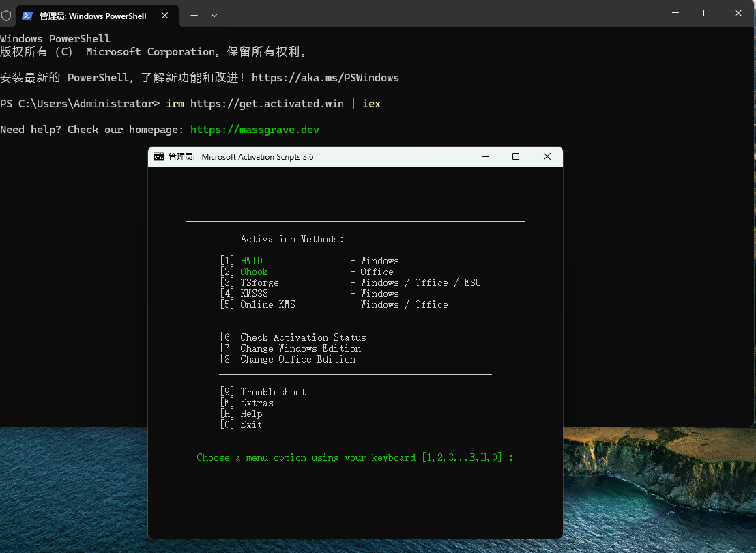
Task: Click the KMS38 option text
Action: [254, 294]
